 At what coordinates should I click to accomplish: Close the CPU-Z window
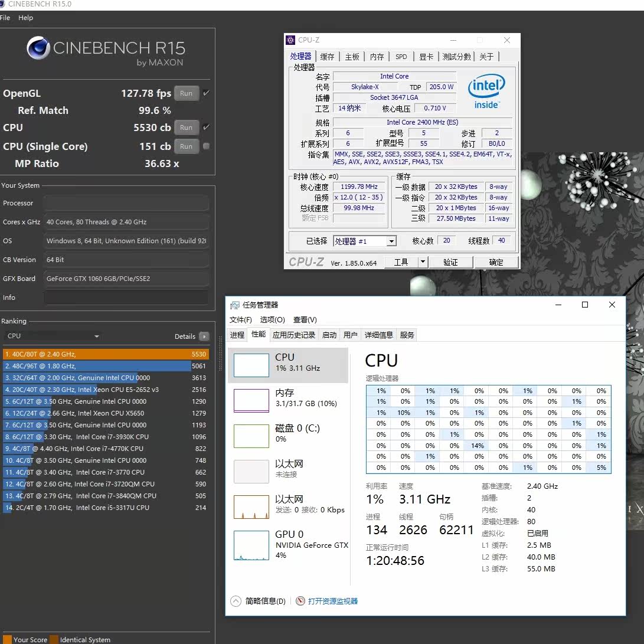507,40
